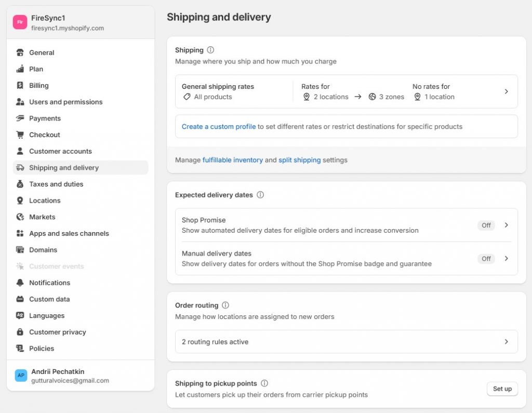Click the Customer accounts person icon
The image size is (532, 413).
20,151
